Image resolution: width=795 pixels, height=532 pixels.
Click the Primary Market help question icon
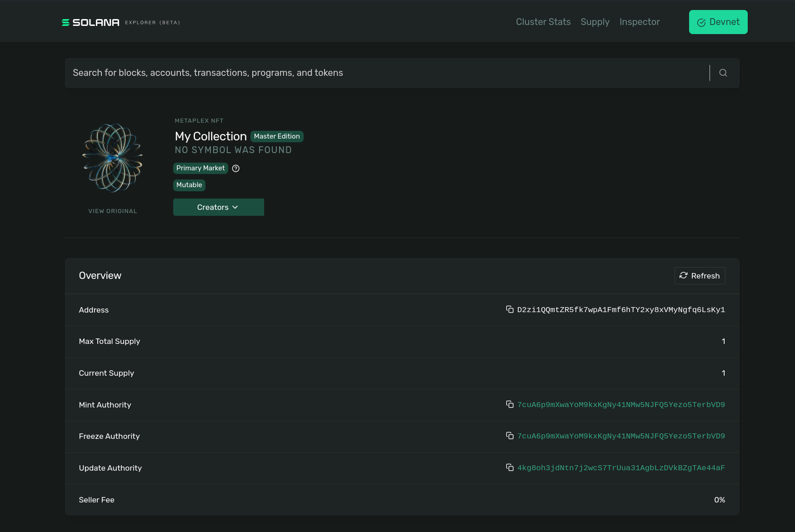coord(235,169)
